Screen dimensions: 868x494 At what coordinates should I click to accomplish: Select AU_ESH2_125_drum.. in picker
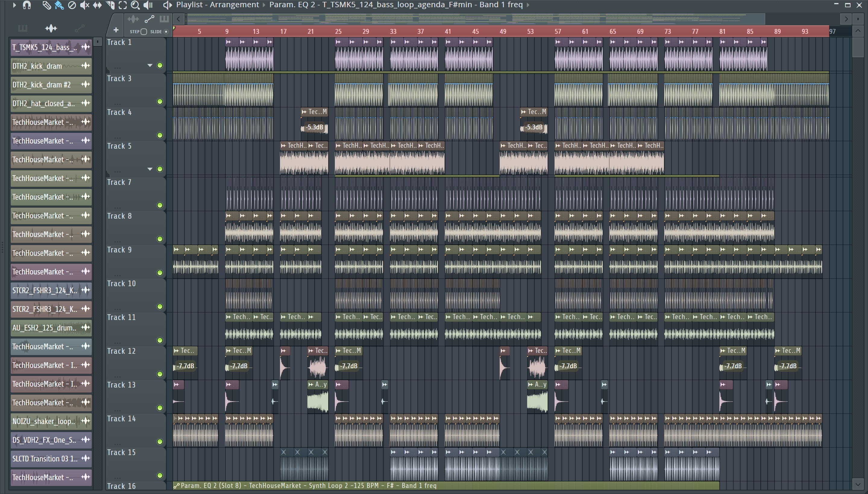[x=51, y=328]
